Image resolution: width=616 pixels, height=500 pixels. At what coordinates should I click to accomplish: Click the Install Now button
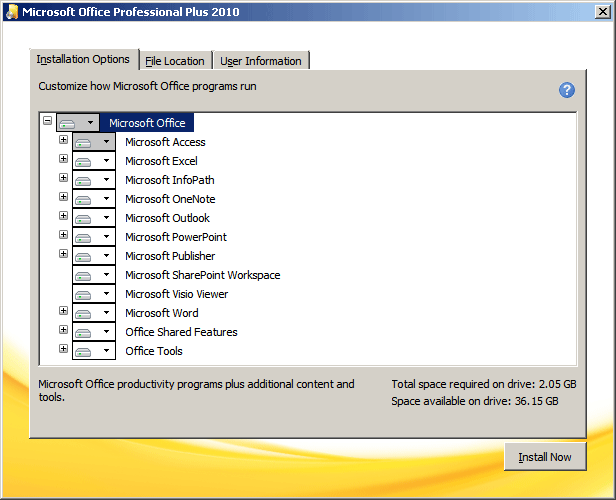click(545, 457)
